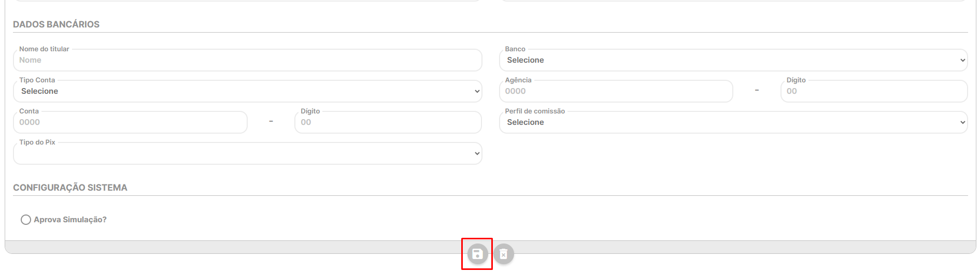This screenshot has width=980, height=272.
Task: Click the Tipo do Pix chevron arrow
Action: point(477,153)
